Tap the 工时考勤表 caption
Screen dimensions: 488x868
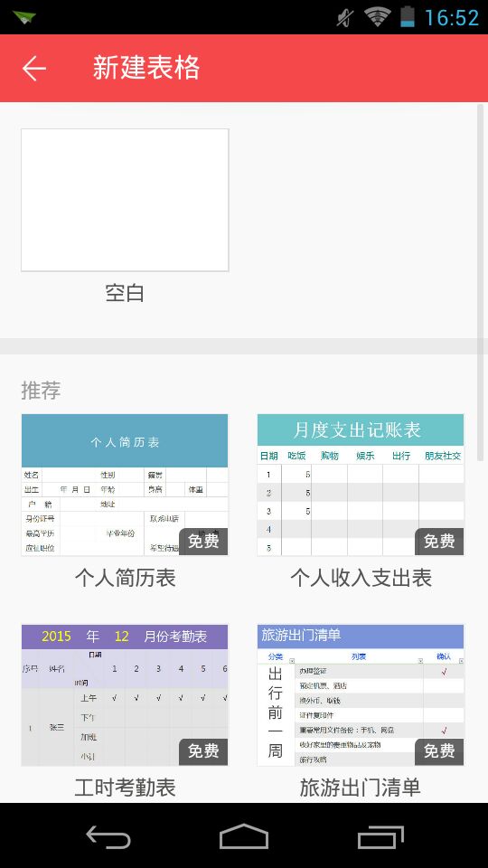tap(125, 788)
